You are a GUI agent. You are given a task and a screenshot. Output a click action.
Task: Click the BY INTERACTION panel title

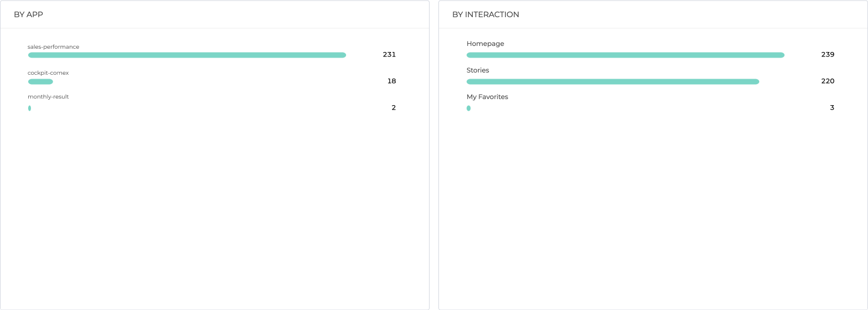point(485,14)
